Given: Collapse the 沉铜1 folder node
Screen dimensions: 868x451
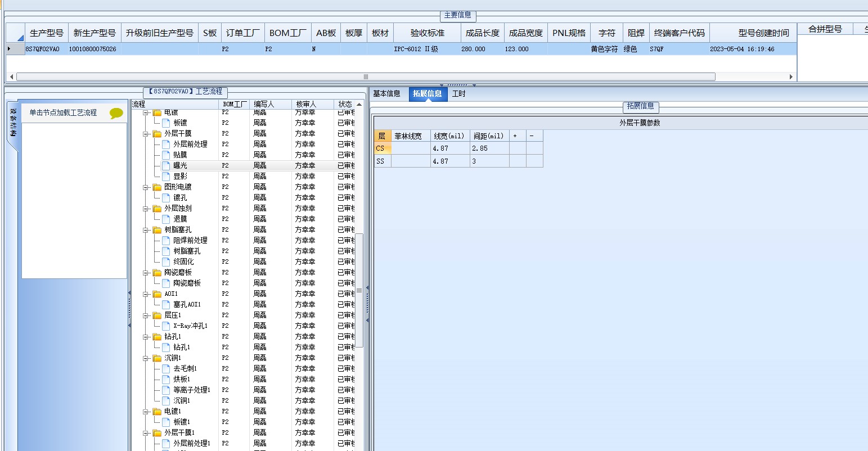Looking at the screenshot, I should [x=145, y=358].
